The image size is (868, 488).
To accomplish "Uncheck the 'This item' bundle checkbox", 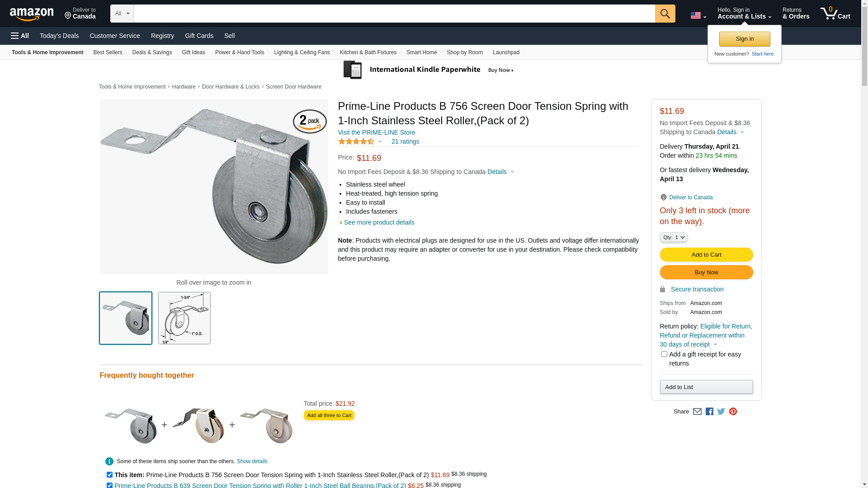I will pyautogui.click(x=109, y=475).
